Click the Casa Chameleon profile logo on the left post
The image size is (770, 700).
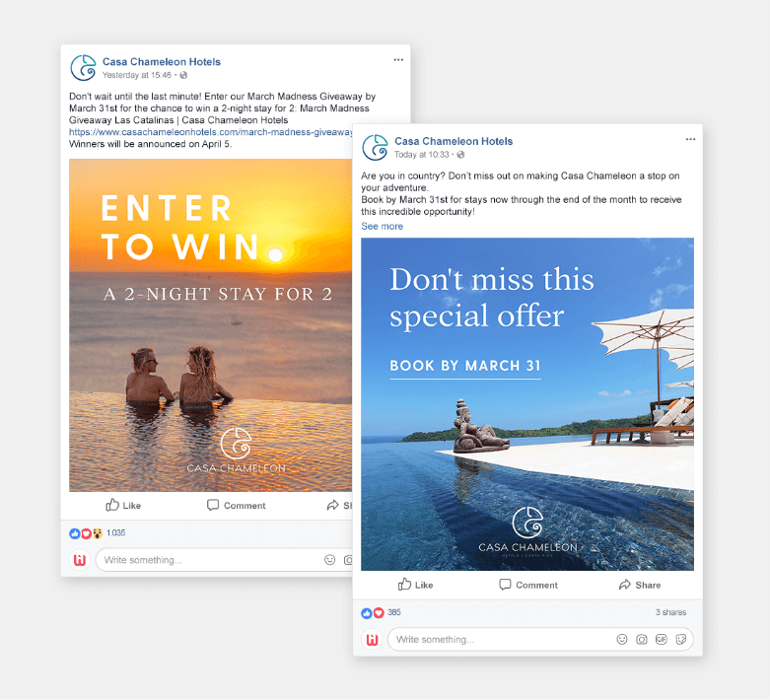pyautogui.click(x=83, y=68)
